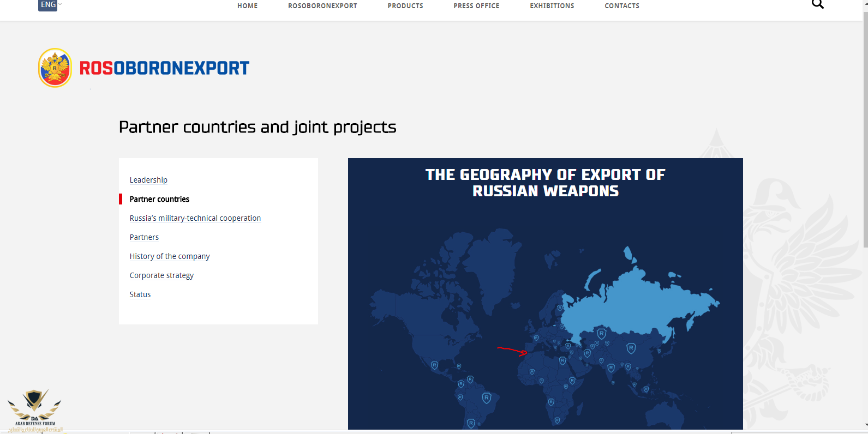Click the search magnifier icon

click(817, 4)
